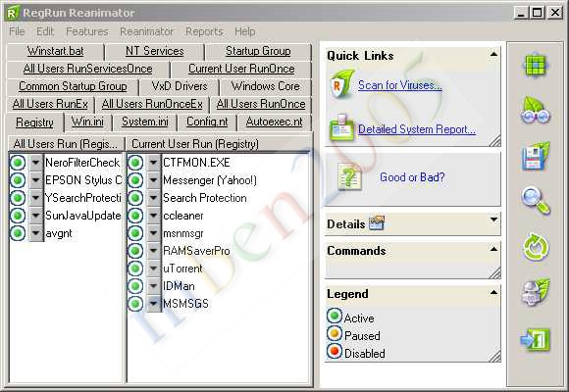Expand the Details panel
This screenshot has width=569, height=392.
(x=493, y=220)
